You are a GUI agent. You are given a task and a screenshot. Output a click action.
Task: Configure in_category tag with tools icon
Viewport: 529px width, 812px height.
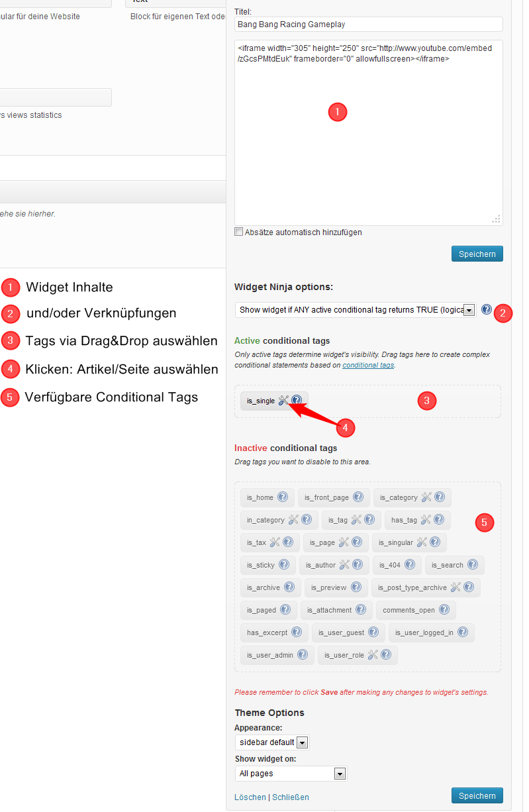293,520
